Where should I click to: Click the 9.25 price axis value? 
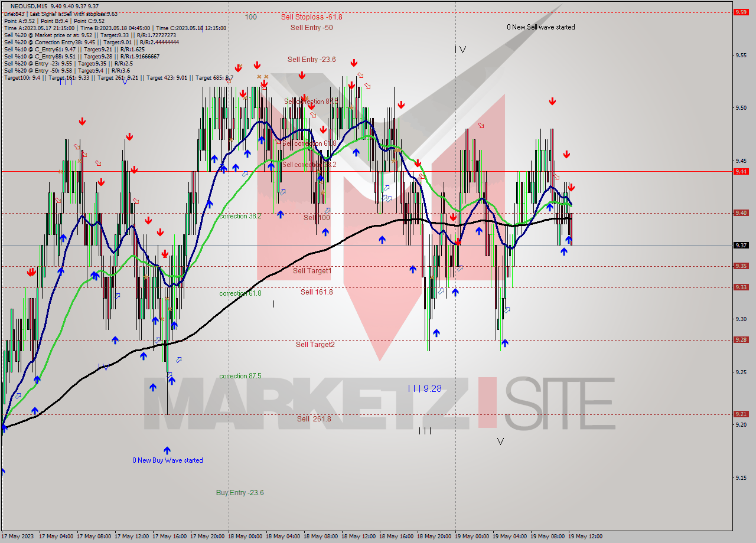tap(741, 372)
